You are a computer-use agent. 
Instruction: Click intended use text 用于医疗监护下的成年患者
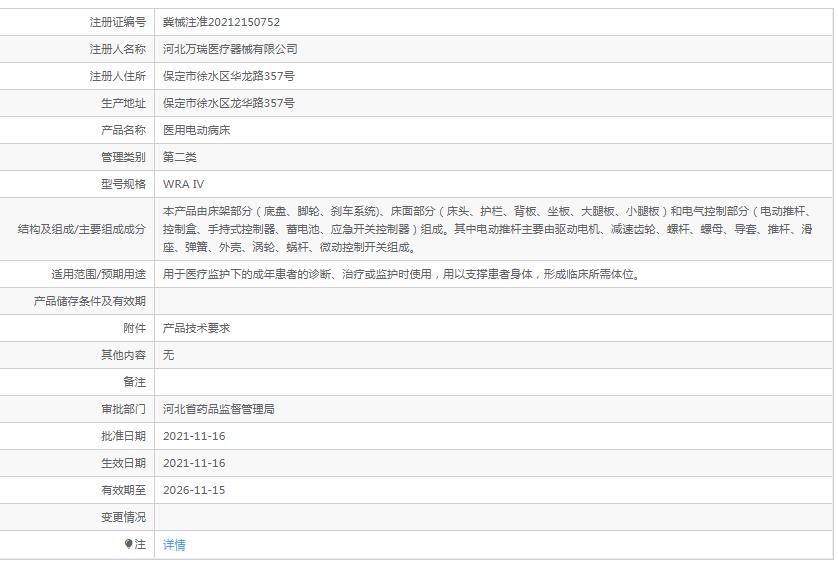point(401,274)
